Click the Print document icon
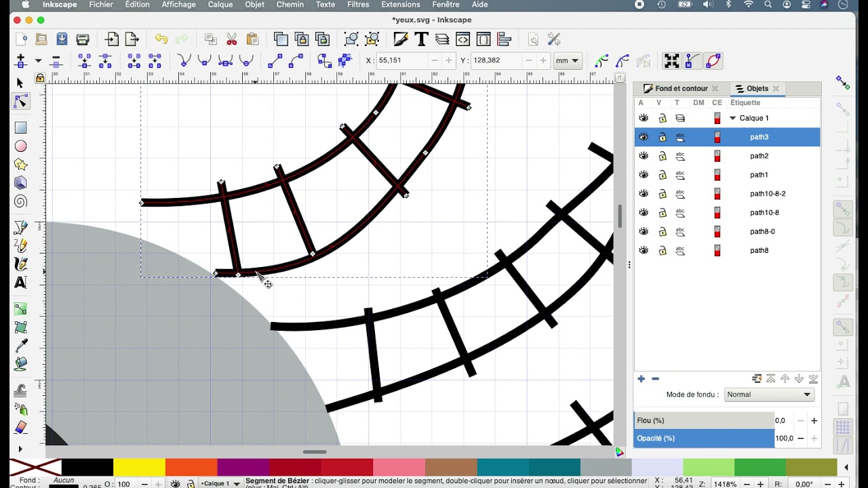Screen dimensions: 868x488 [x=83, y=39]
